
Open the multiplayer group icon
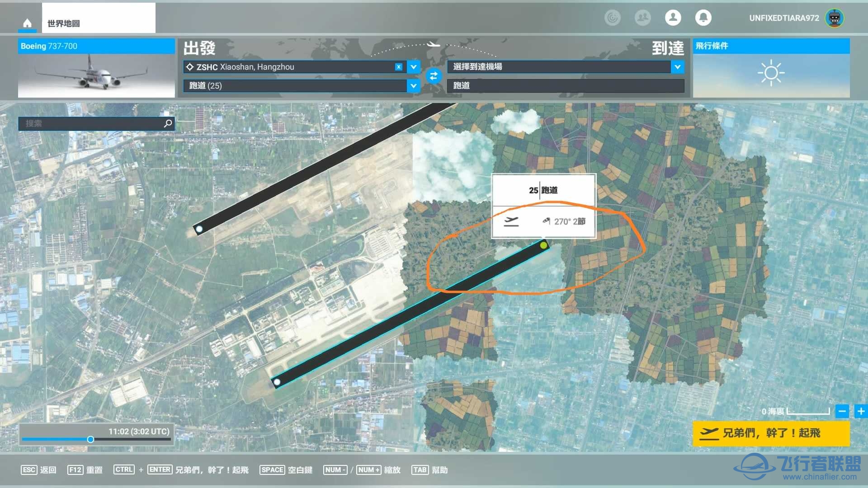[642, 18]
